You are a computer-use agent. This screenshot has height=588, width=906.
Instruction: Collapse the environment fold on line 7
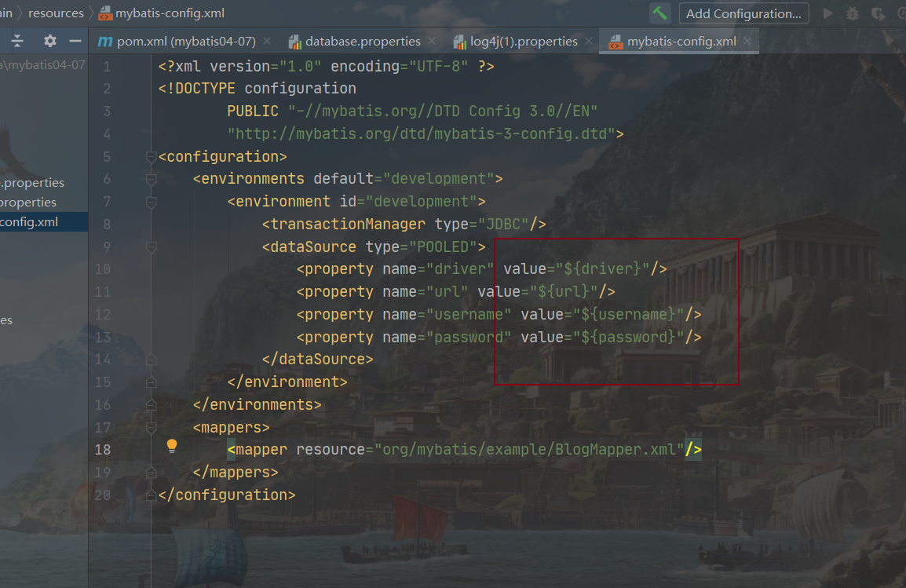click(x=151, y=202)
